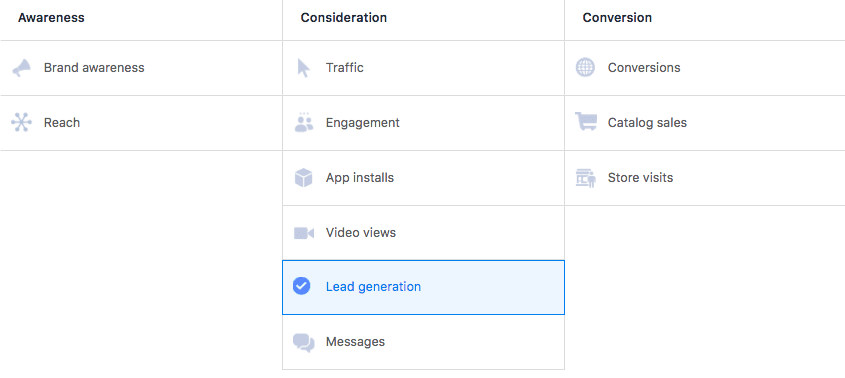
Task: Click the Brand awareness megaphone icon
Action: pyautogui.click(x=22, y=68)
